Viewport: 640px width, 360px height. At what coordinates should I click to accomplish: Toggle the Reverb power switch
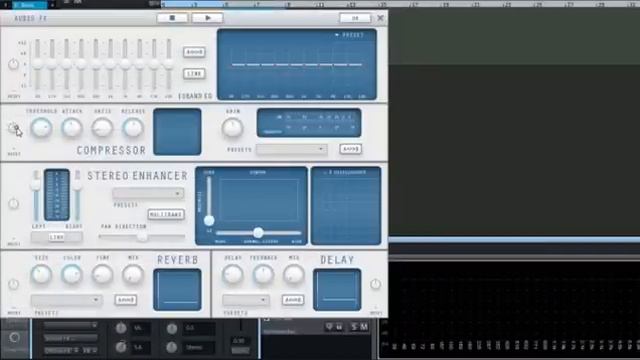point(13,284)
